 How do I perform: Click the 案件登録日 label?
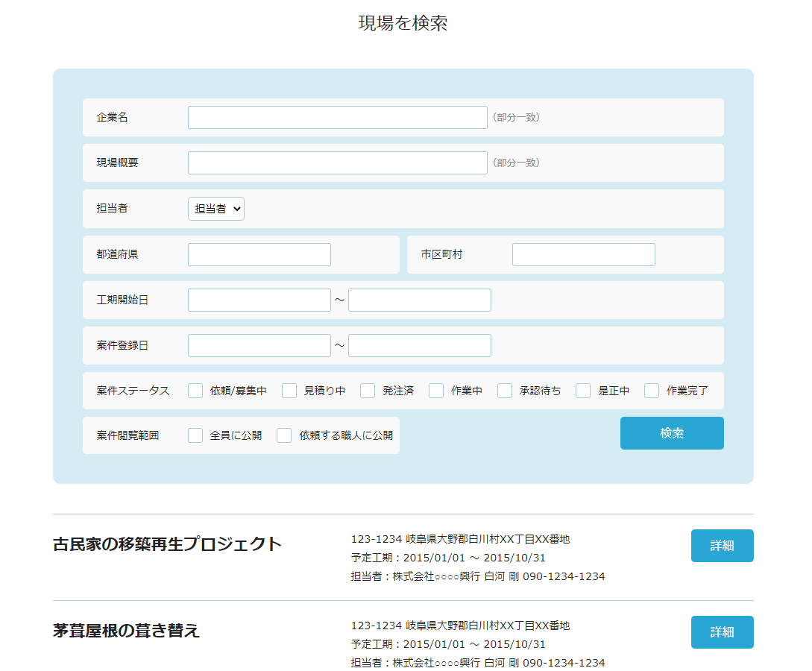click(x=122, y=345)
